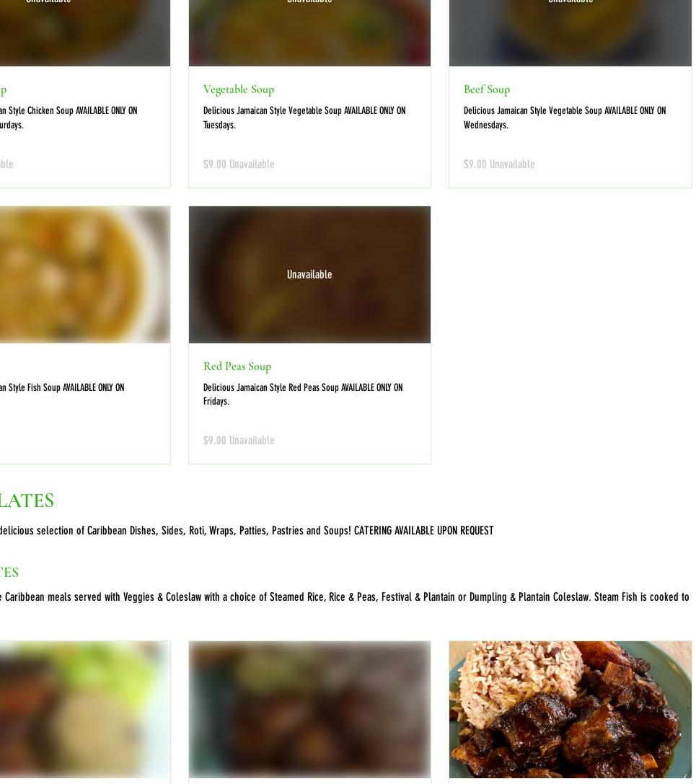Click the Fish Soup description text

pos(62,387)
